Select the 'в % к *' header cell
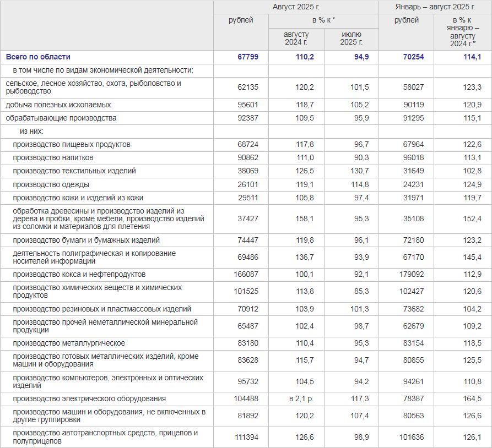 pos(323,20)
